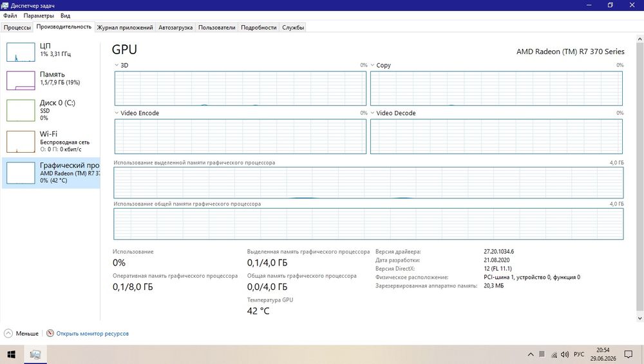Screen dimensions: 644x364
Task: Switch to the Подробности tab
Action: [259, 28]
